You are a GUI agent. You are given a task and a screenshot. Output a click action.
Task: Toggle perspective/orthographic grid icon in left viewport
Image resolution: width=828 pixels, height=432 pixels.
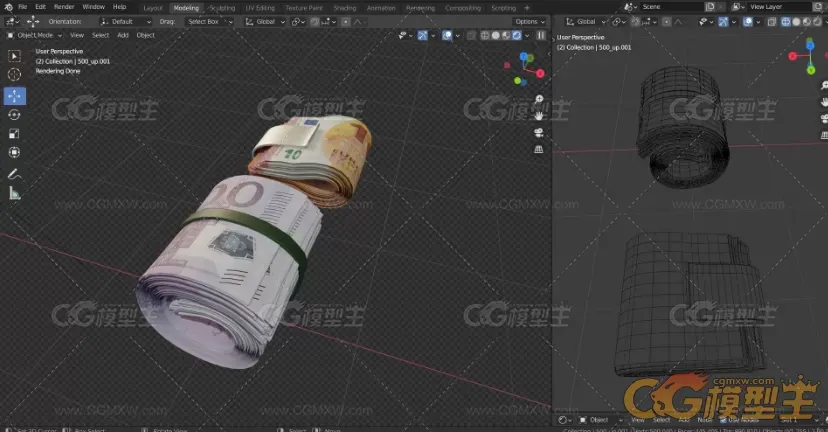pyautogui.click(x=539, y=149)
